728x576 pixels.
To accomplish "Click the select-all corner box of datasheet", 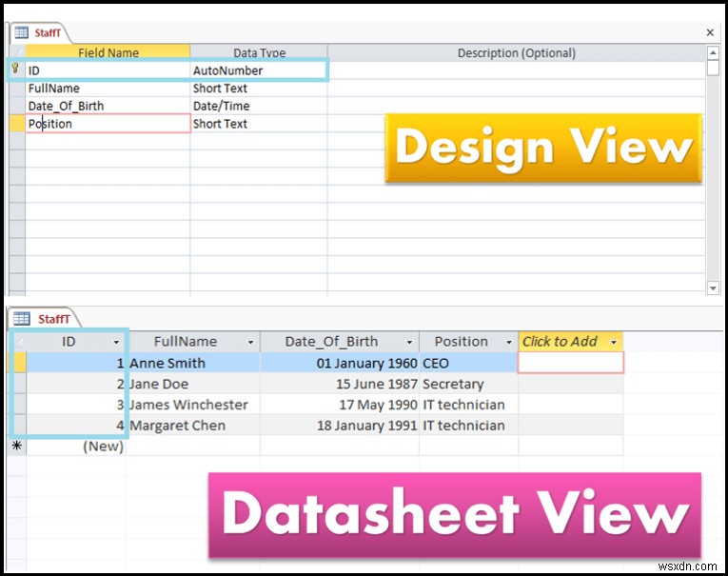I will click(x=19, y=342).
